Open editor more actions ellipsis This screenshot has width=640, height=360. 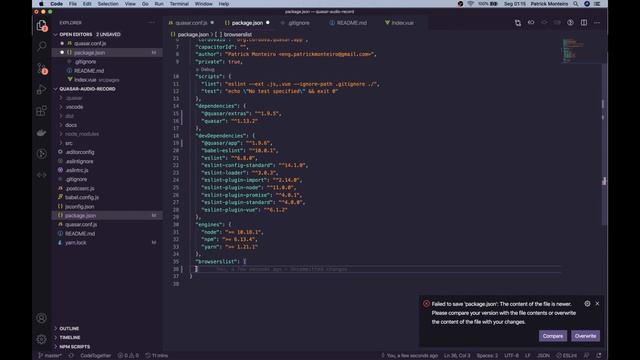click(597, 23)
